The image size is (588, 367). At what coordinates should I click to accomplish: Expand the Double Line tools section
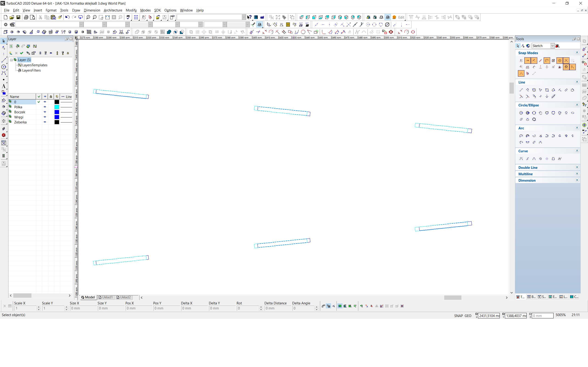577,167
